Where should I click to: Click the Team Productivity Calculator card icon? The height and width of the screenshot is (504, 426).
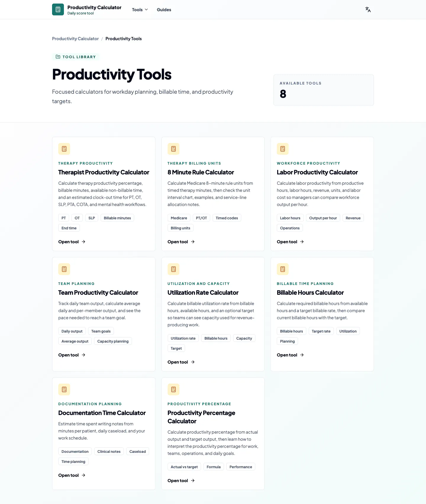(x=64, y=269)
